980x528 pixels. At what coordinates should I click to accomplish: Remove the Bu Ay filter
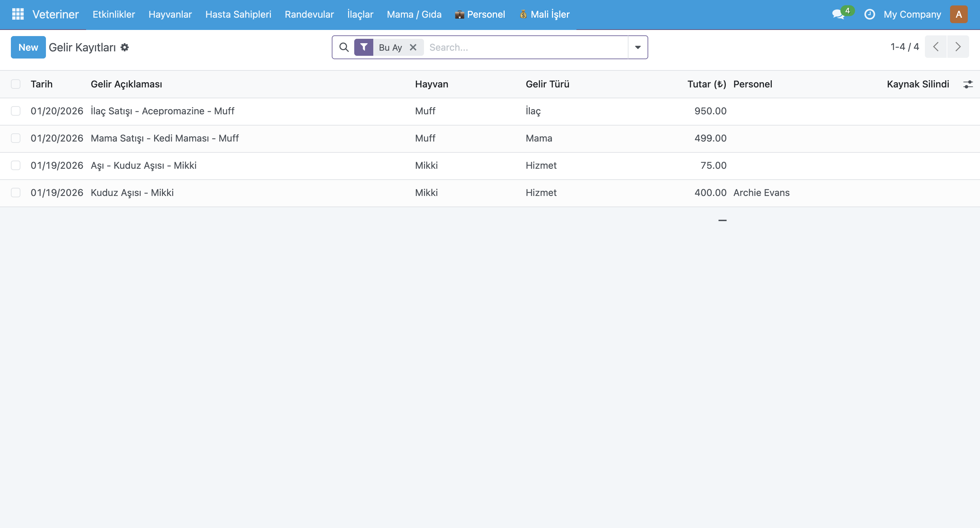click(413, 47)
